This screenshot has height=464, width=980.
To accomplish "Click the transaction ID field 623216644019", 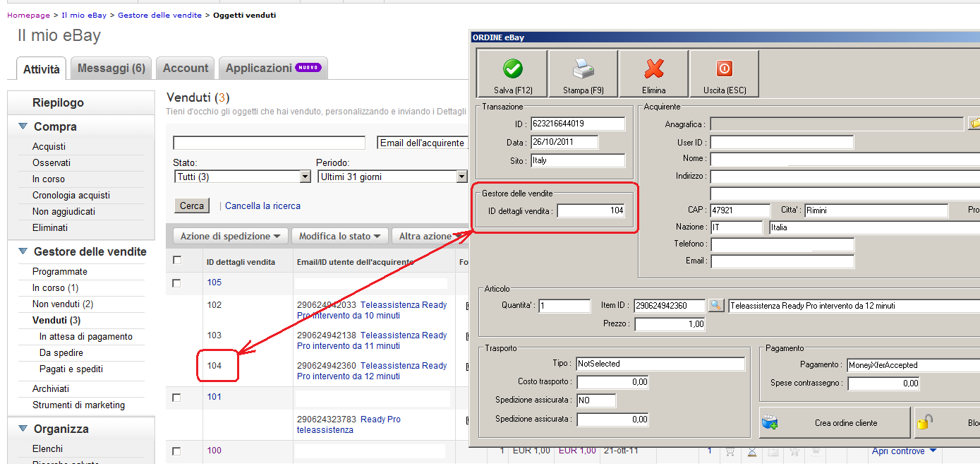I will [578, 124].
